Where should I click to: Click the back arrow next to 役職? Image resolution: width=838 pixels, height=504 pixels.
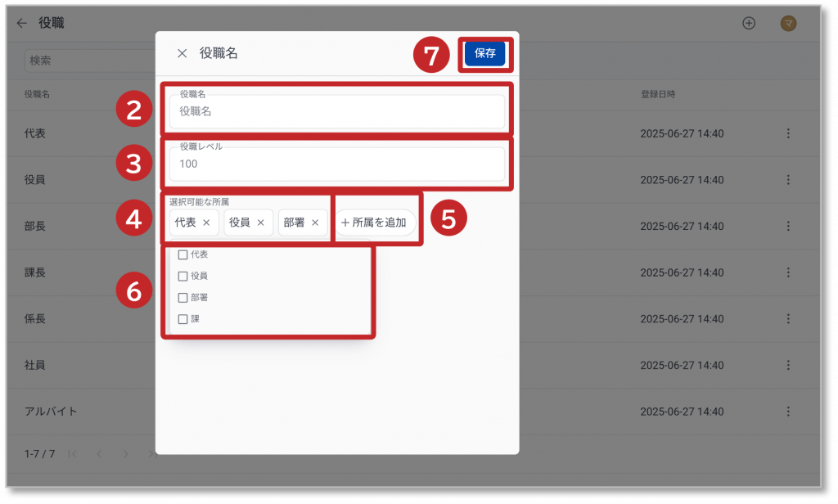(21, 23)
